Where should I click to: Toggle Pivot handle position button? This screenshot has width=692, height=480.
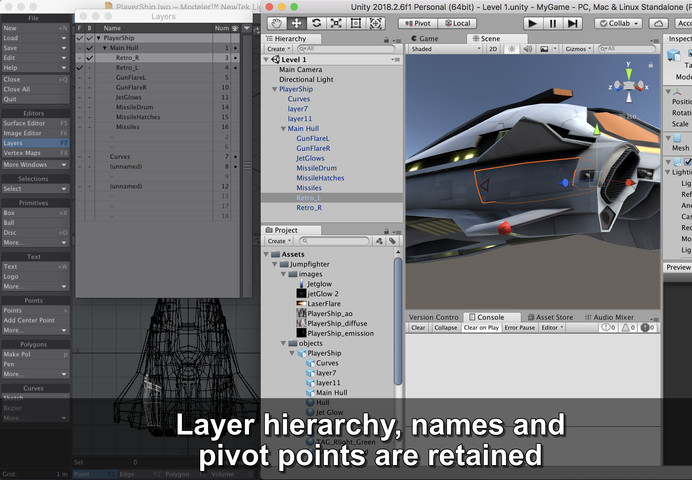[417, 23]
